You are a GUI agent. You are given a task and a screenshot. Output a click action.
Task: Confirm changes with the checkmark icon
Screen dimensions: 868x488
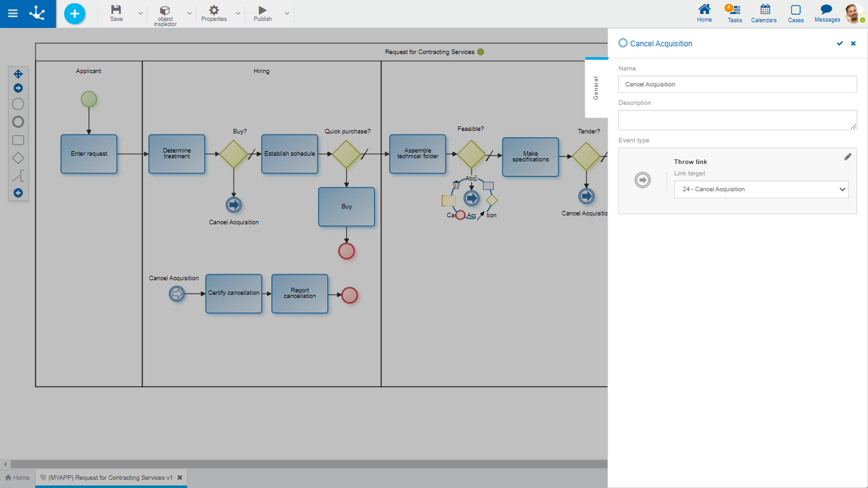[839, 44]
